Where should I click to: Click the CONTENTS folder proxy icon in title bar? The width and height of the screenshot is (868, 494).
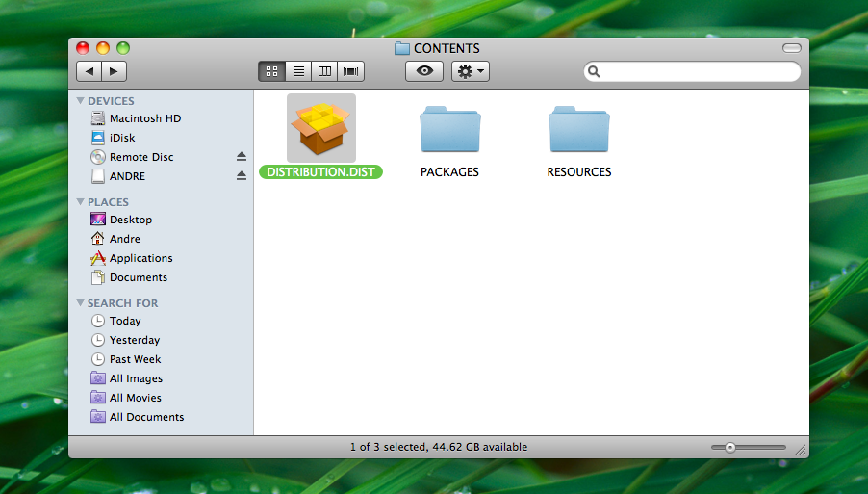(x=402, y=48)
